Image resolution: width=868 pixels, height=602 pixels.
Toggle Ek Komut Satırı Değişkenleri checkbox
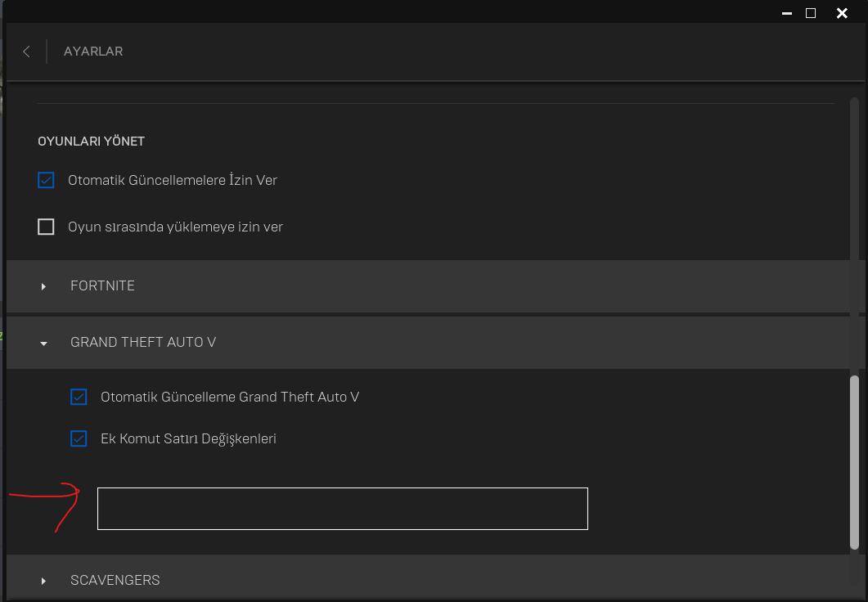(79, 438)
